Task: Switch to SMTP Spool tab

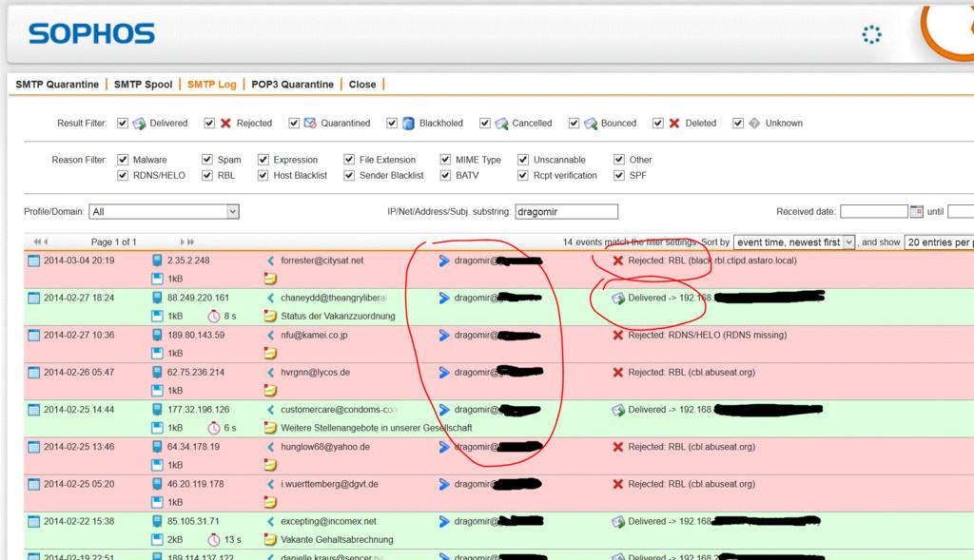Action: coord(143,85)
